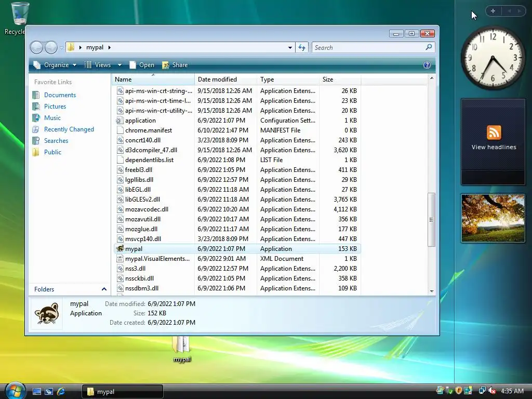Select nssckbi.dll file icon
Screen dimensions: 532x399
pyautogui.click(x=119, y=278)
